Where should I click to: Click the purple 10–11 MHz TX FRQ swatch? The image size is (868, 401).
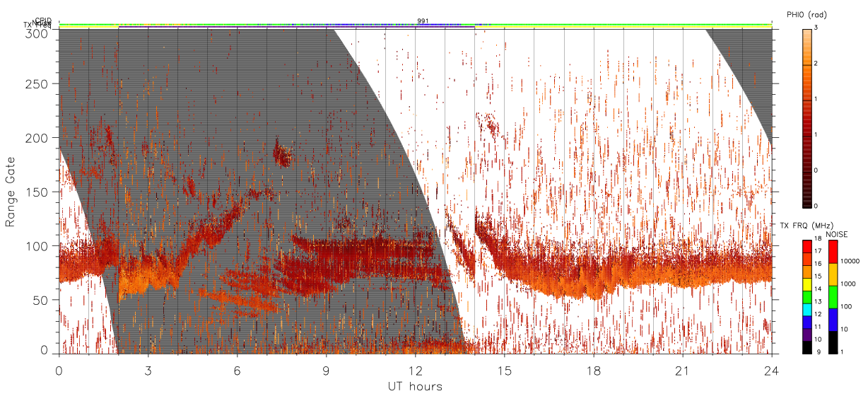(x=807, y=335)
